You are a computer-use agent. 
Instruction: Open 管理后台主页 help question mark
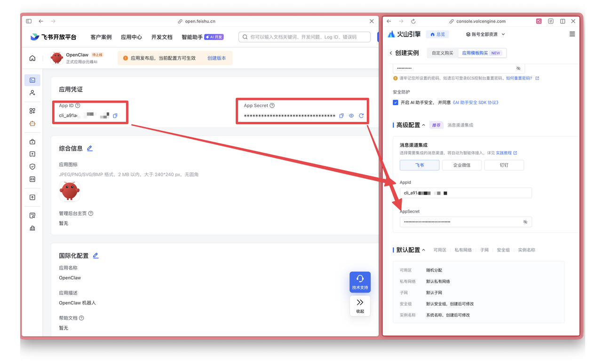click(91, 214)
